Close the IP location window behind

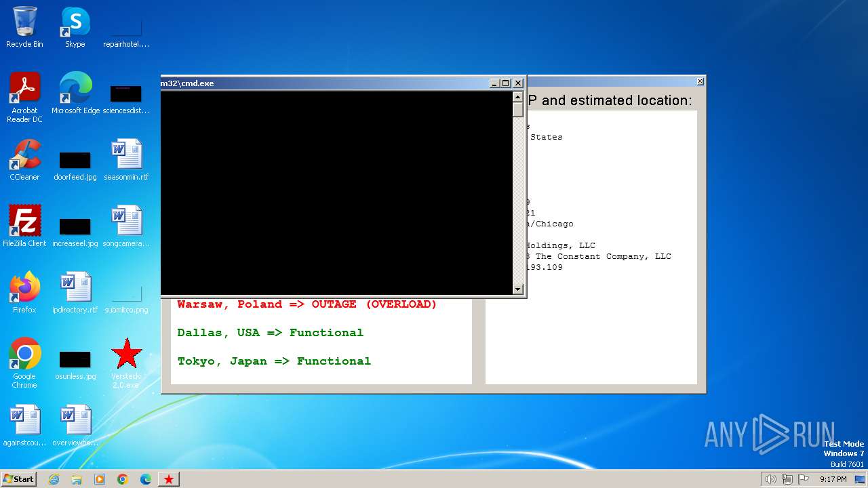coord(700,81)
